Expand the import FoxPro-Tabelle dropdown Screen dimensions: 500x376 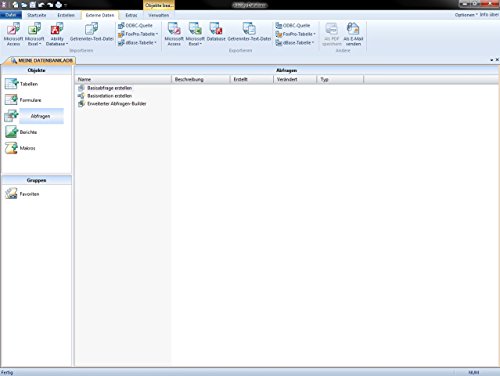click(x=138, y=34)
